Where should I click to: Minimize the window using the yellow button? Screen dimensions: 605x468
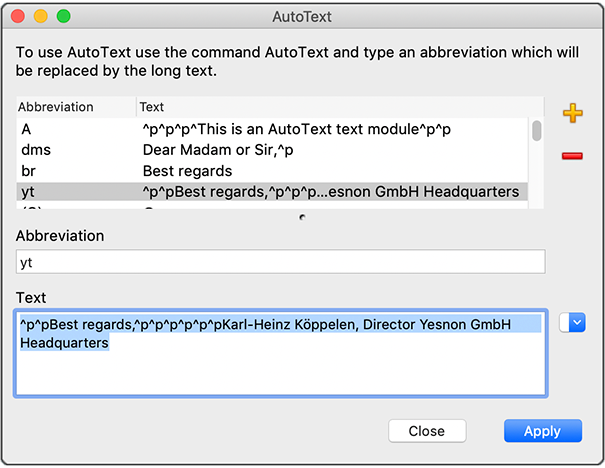coord(41,17)
